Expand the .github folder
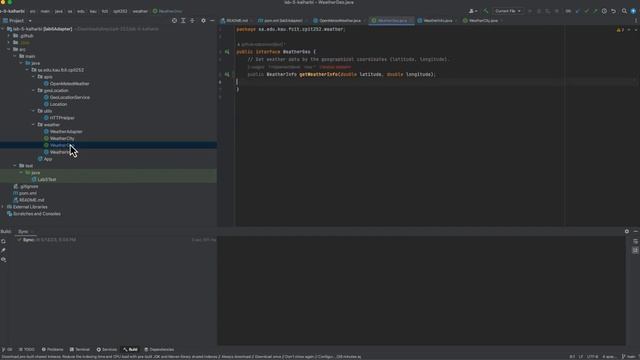Screen dimensions: 640x360 click(9, 36)
